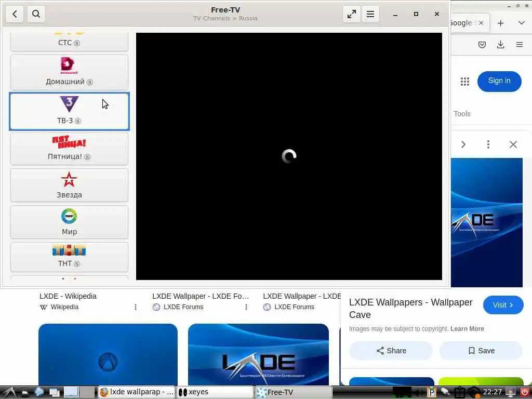Switch to Firefox lxde wallparap taskbar entry
The width and height of the screenshot is (532, 399).
click(137, 392)
